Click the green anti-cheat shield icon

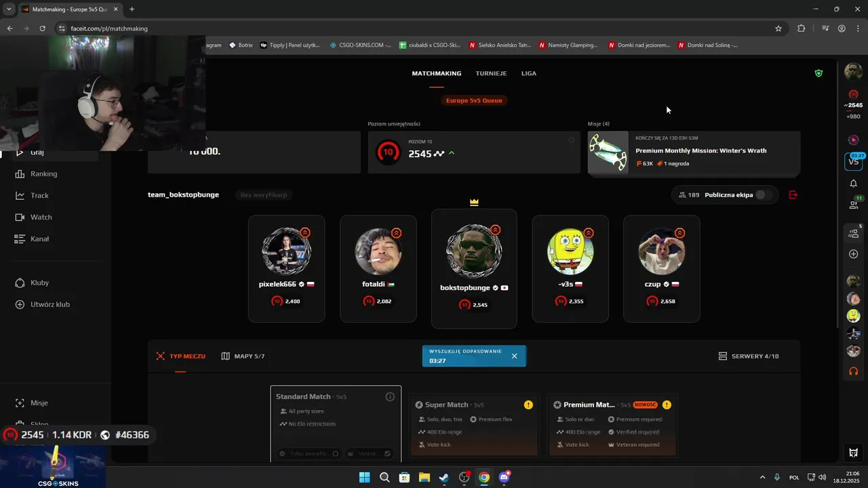[x=818, y=73]
